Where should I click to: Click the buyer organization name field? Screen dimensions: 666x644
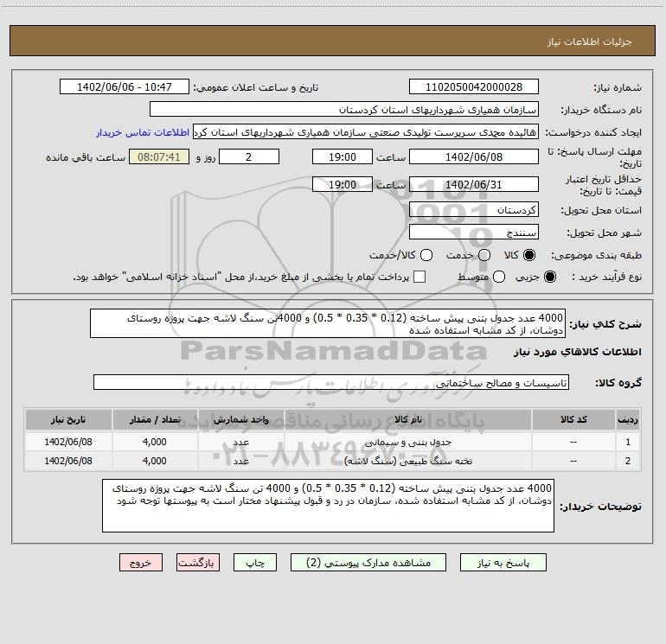tap(344, 110)
